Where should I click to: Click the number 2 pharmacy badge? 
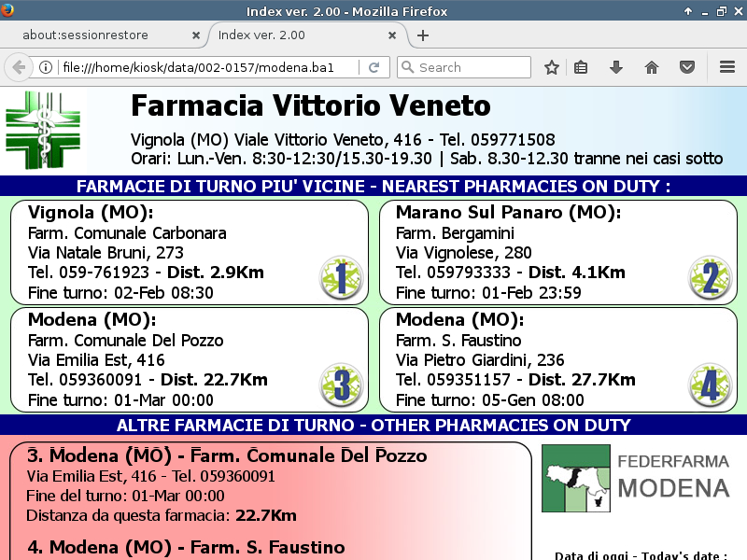[710, 278]
